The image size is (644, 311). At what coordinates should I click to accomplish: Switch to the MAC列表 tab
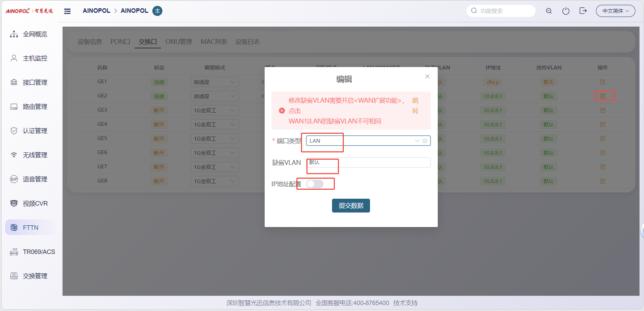coord(214,42)
